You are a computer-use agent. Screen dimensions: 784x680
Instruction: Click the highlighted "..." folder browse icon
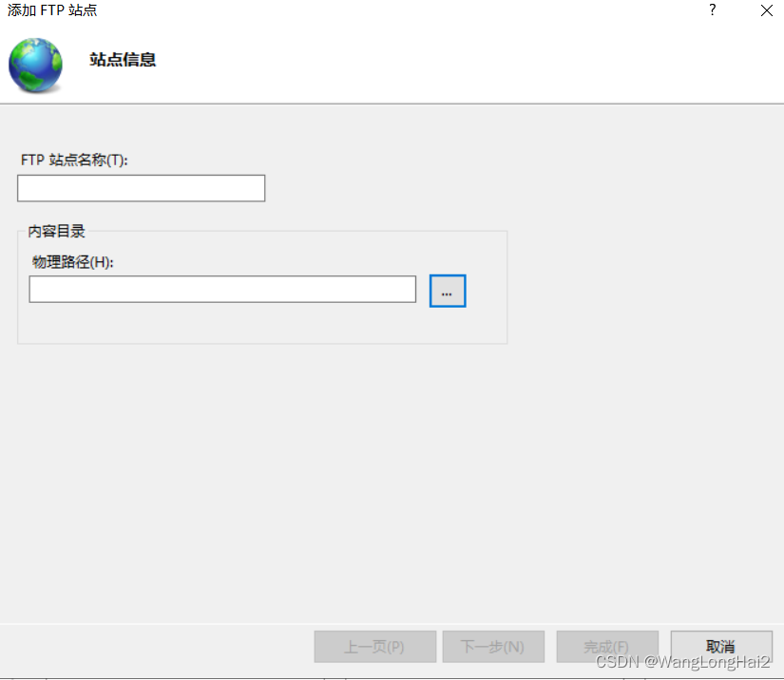tap(448, 291)
